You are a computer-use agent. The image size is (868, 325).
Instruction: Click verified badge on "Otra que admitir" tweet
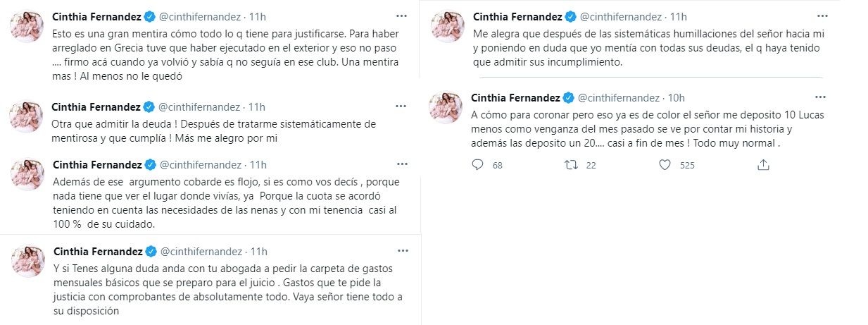point(149,107)
